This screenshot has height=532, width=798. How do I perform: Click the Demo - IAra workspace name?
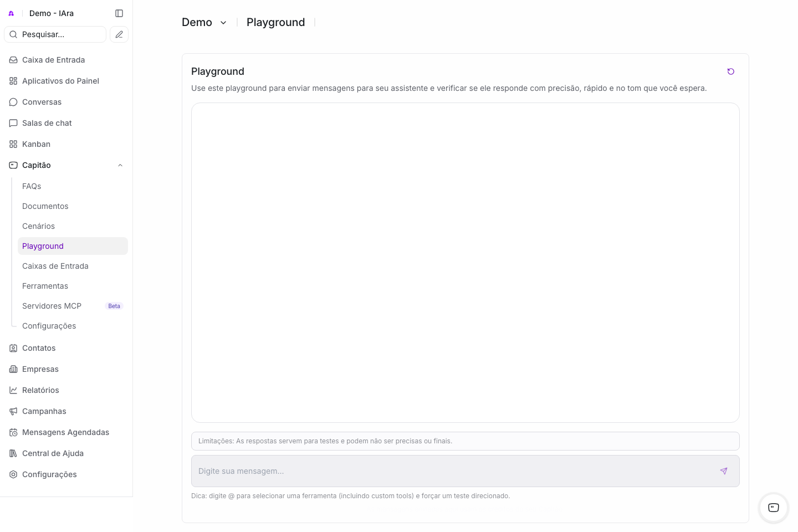pyautogui.click(x=52, y=13)
